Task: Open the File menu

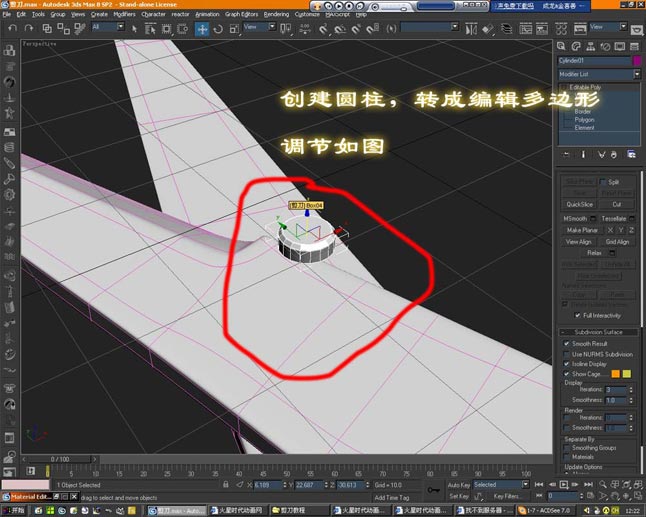Action: click(7, 14)
